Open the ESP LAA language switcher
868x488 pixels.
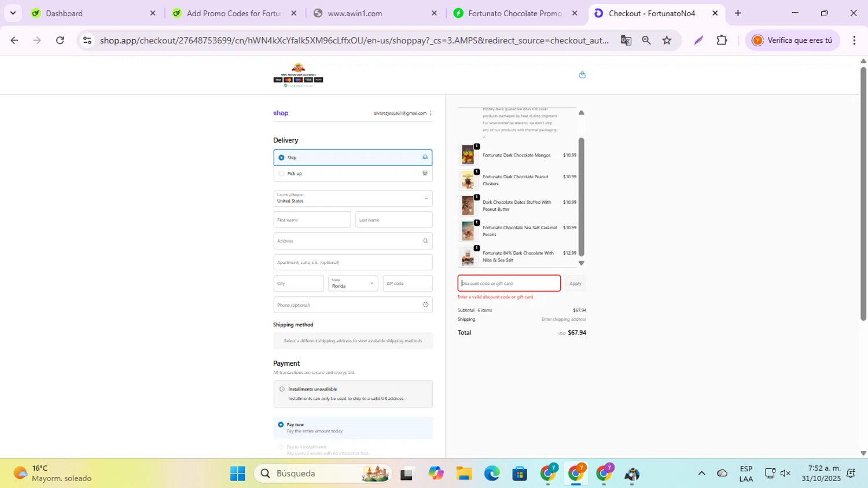pos(746,474)
